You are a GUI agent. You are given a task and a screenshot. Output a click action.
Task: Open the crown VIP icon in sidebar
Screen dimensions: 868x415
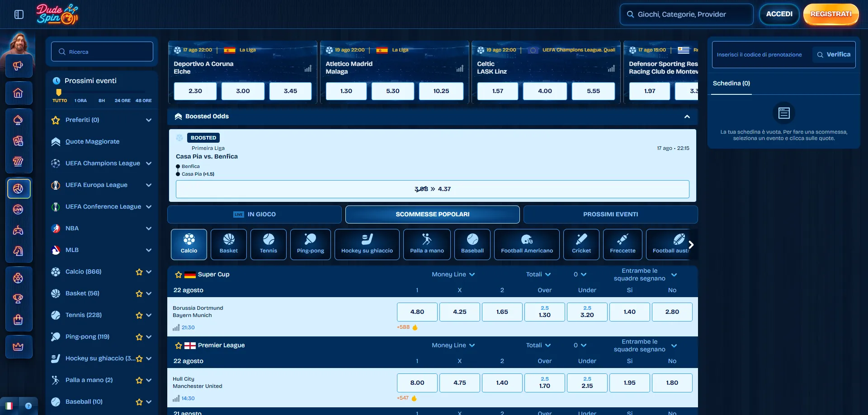tap(18, 347)
